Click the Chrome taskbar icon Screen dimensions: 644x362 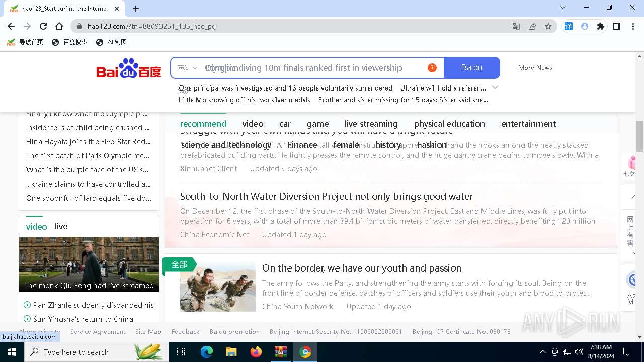tap(305, 352)
